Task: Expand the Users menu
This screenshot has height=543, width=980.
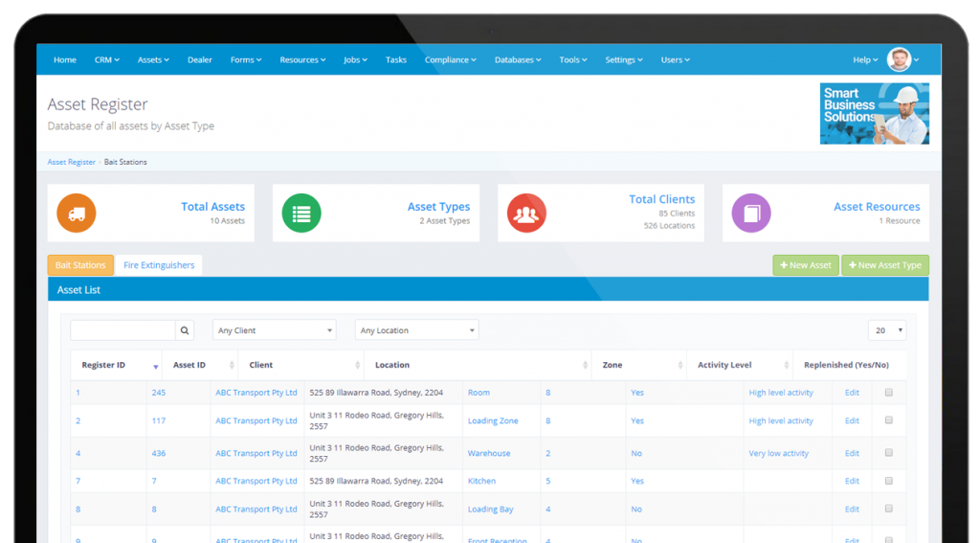Action: (675, 60)
